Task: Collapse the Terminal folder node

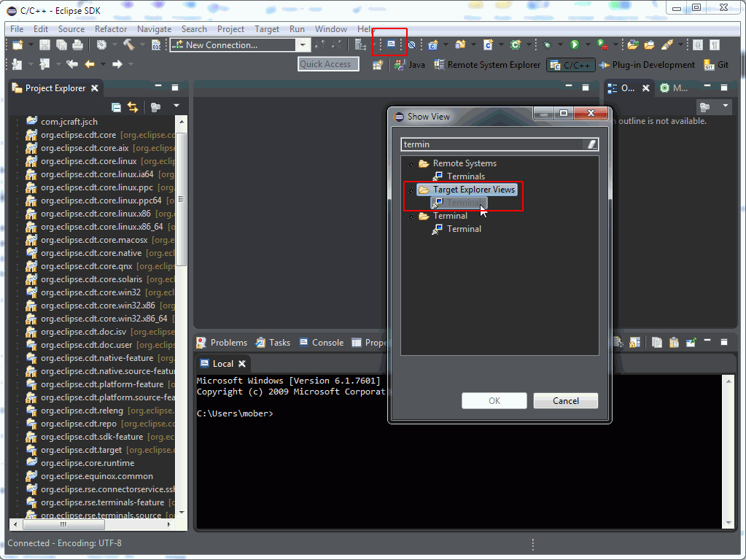Action: click(x=411, y=216)
